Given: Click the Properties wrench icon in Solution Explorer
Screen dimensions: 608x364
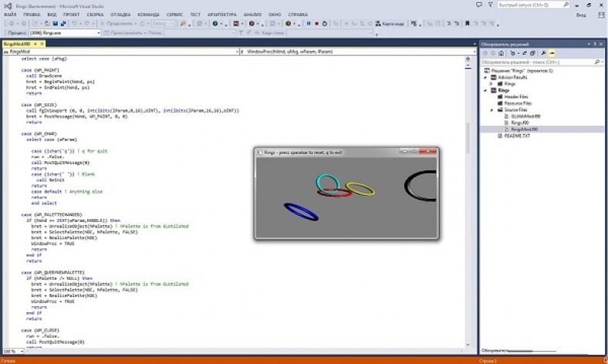Looking at the screenshot, I should pyautogui.click(x=543, y=53).
